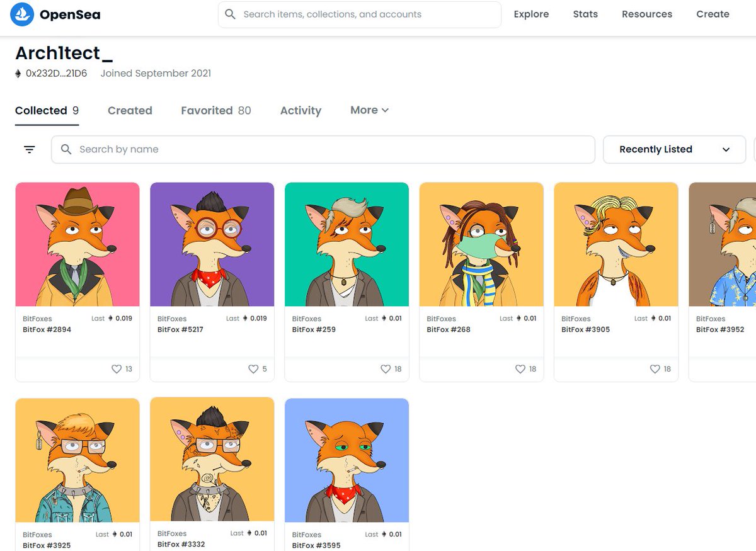Click the magnifier icon in top search bar
Screen dimensions: 756x551
pos(231,14)
